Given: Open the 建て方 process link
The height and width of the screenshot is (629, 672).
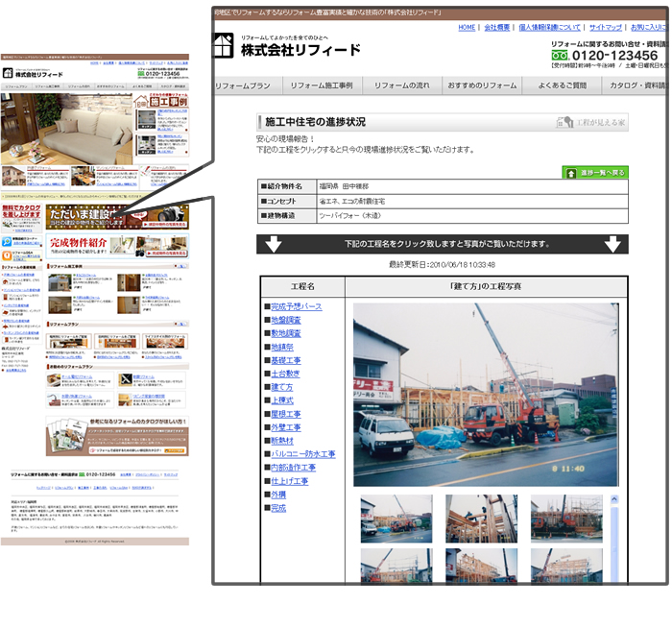Looking at the screenshot, I should point(281,387).
